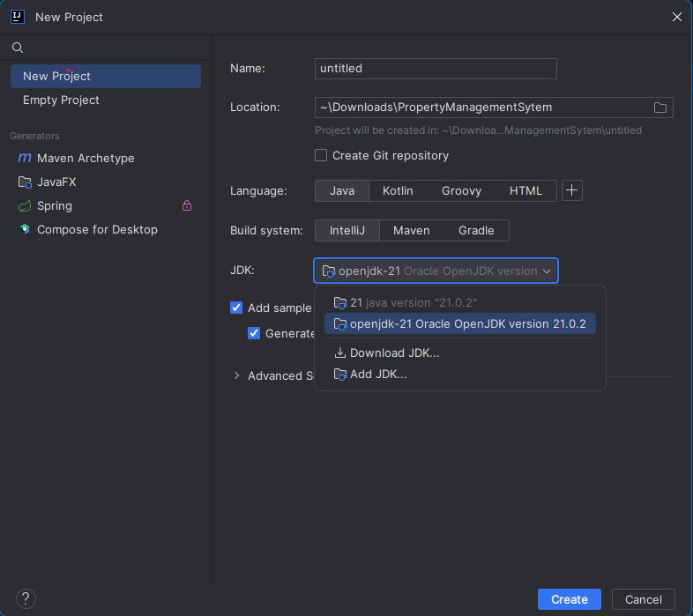Click the Cancel button

[x=643, y=599]
